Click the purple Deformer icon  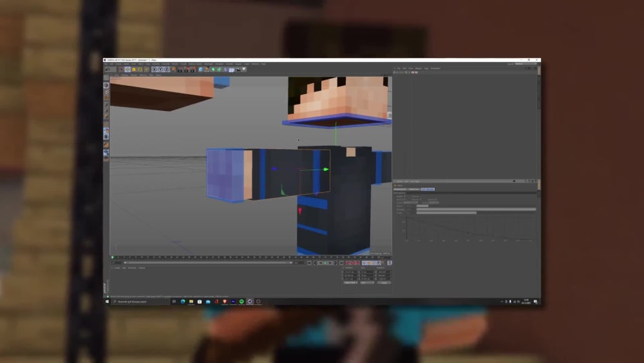225,70
